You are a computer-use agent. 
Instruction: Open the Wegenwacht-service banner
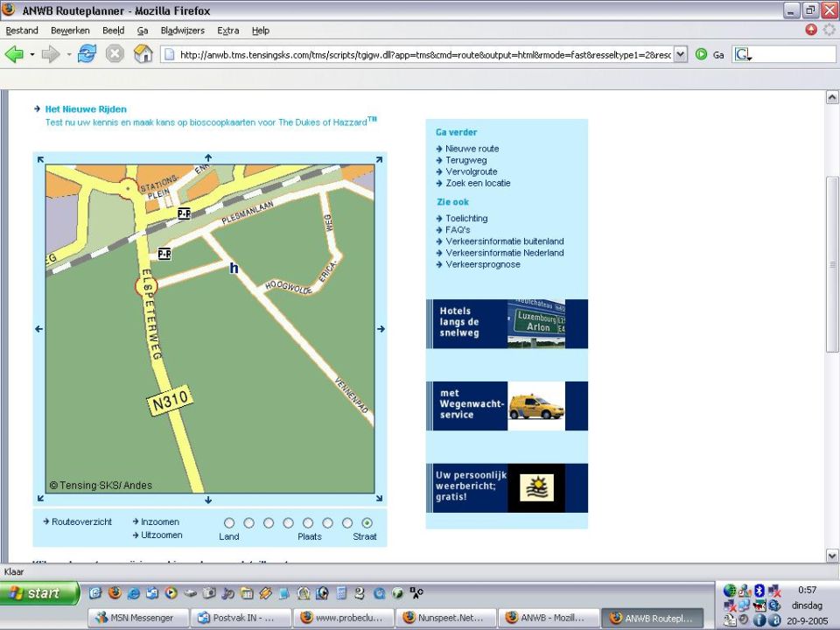(507, 406)
